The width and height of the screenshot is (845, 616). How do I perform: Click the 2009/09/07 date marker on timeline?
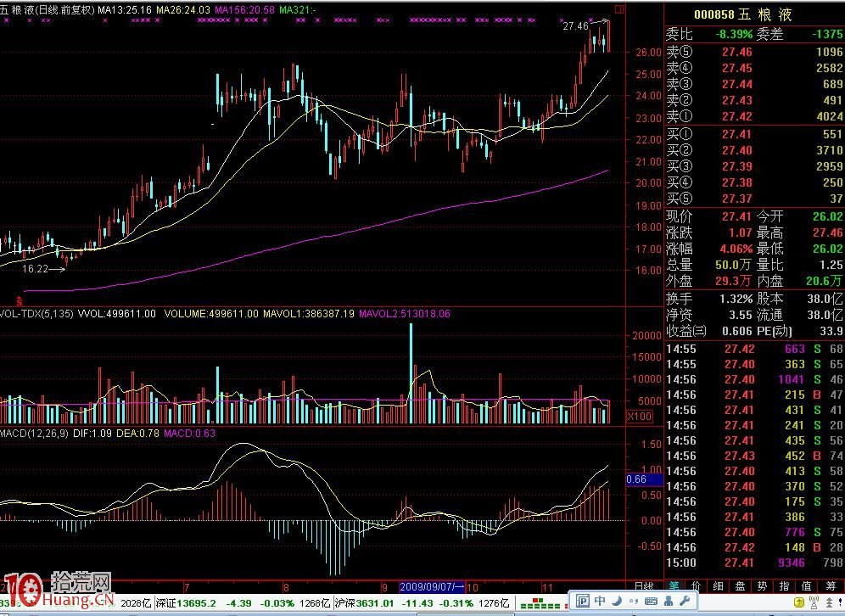[x=432, y=586]
